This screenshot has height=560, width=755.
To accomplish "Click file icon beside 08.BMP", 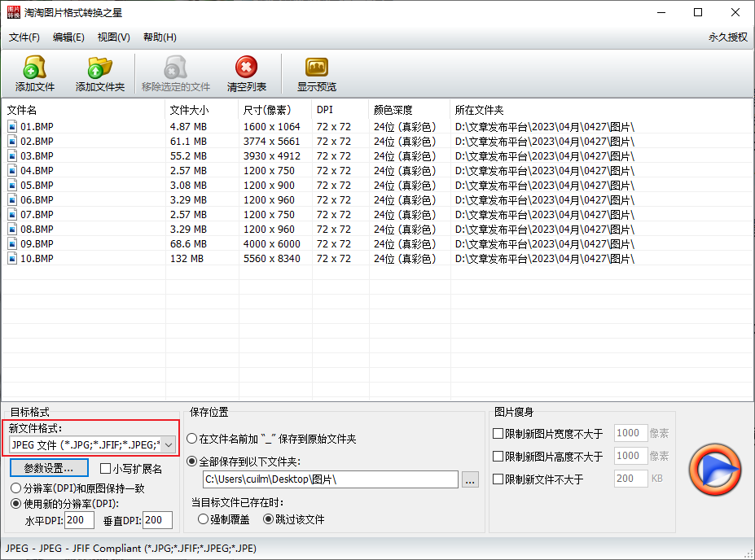I will pos(12,230).
